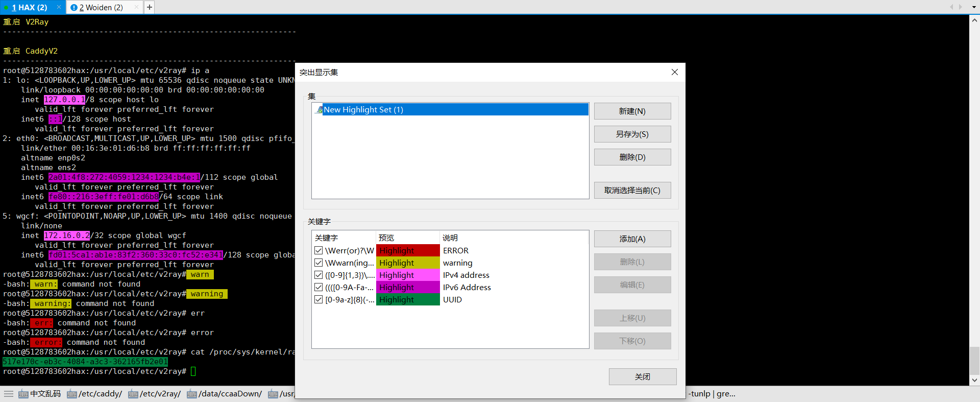Click the hamburger menu icon in the quick command bar

[x=9, y=394]
